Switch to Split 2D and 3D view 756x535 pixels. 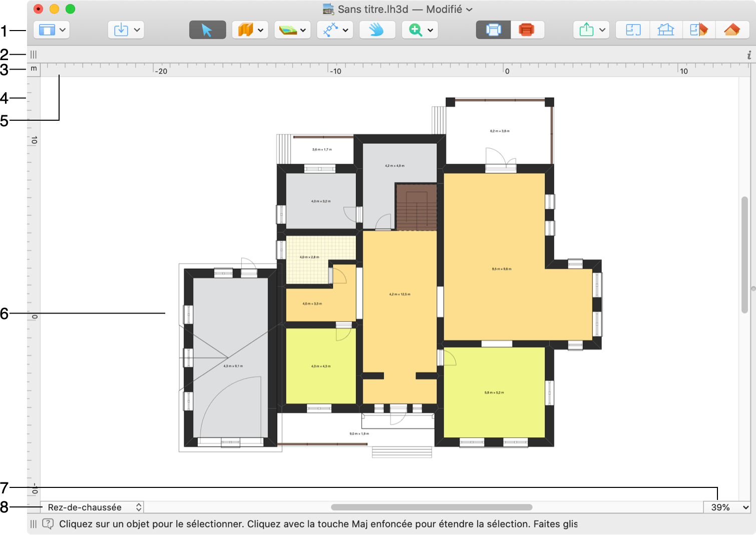click(x=699, y=30)
